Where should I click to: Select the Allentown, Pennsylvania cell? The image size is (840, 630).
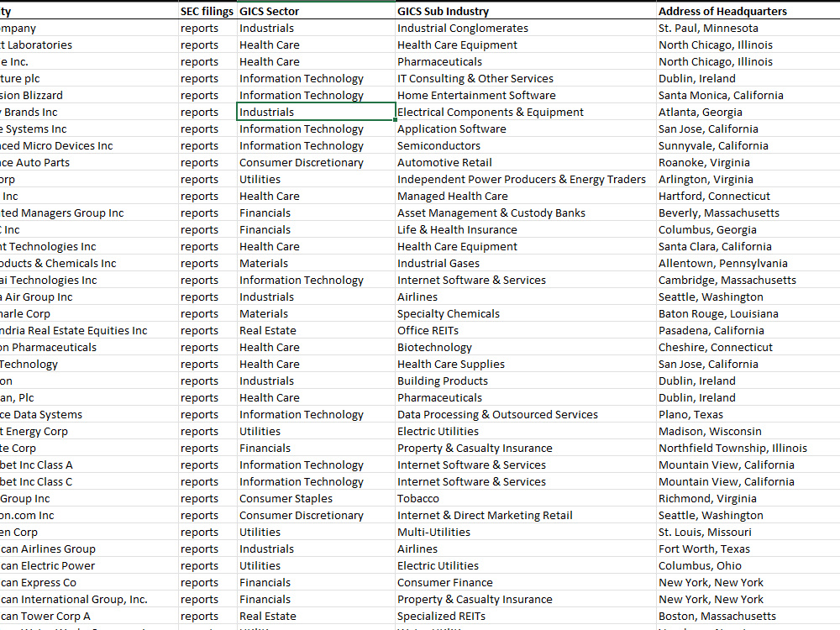(x=748, y=263)
